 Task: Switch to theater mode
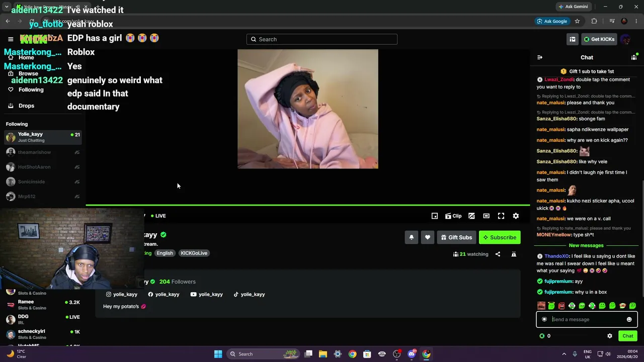tap(486, 216)
